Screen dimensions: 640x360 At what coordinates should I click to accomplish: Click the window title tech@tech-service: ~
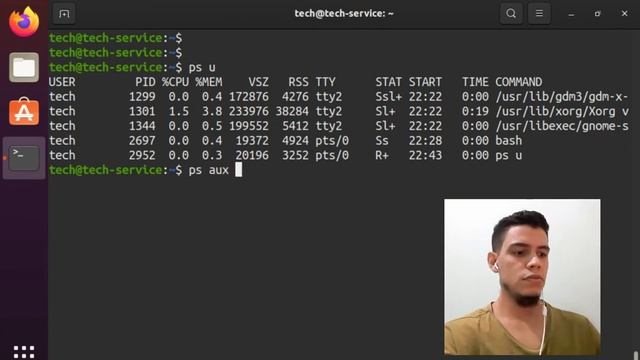344,13
